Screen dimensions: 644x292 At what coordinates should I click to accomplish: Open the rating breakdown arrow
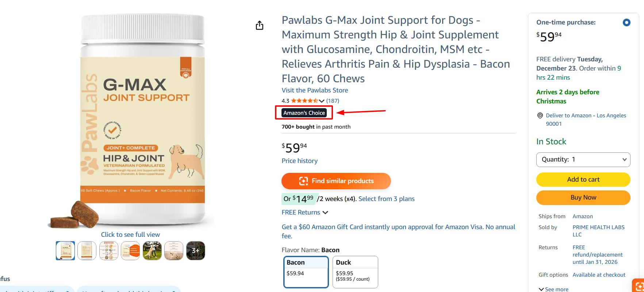click(322, 101)
